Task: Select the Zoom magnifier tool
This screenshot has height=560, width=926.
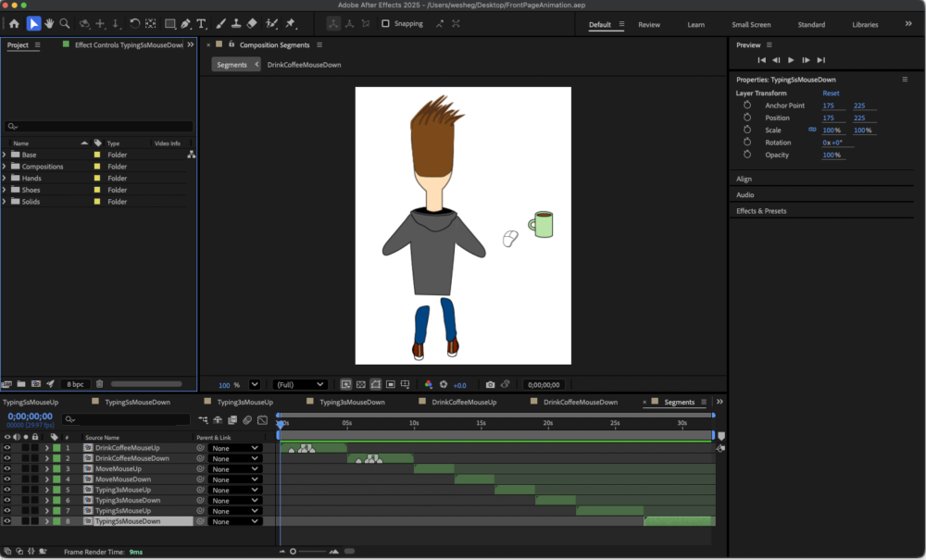Action: 65,24
